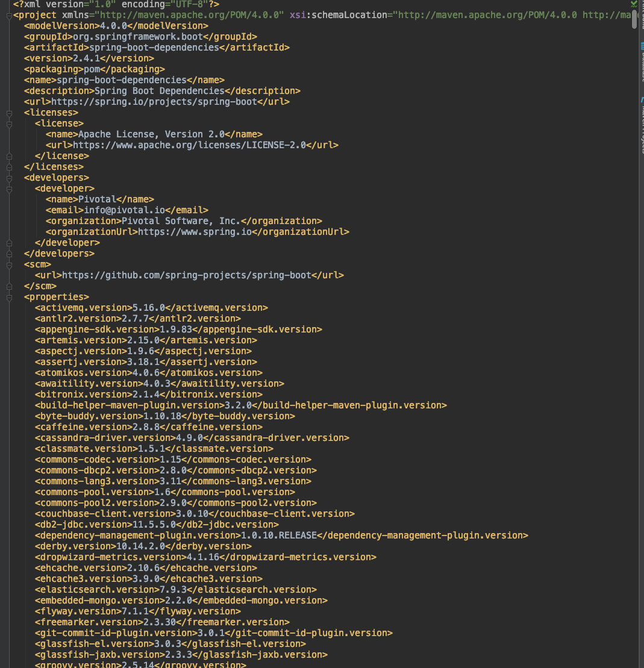Click artifactId spring-boot-dependencies text
The height and width of the screenshot is (668, 644).
[154, 48]
